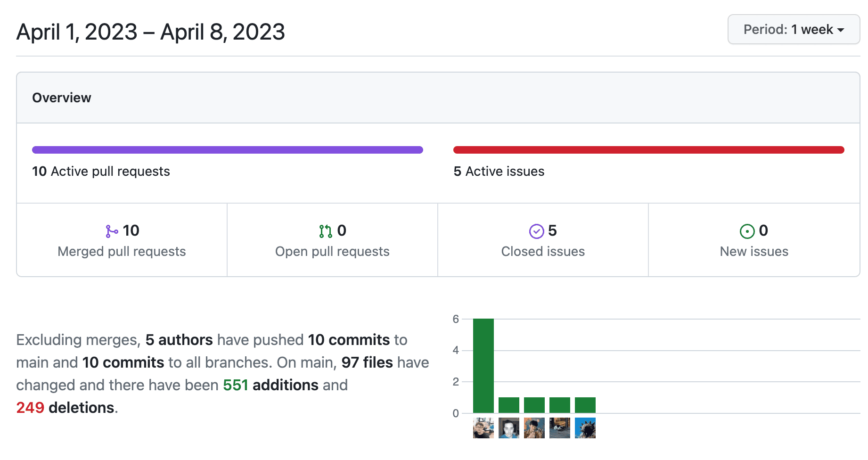Open the second contributor avatar under the chart

pos(509,428)
